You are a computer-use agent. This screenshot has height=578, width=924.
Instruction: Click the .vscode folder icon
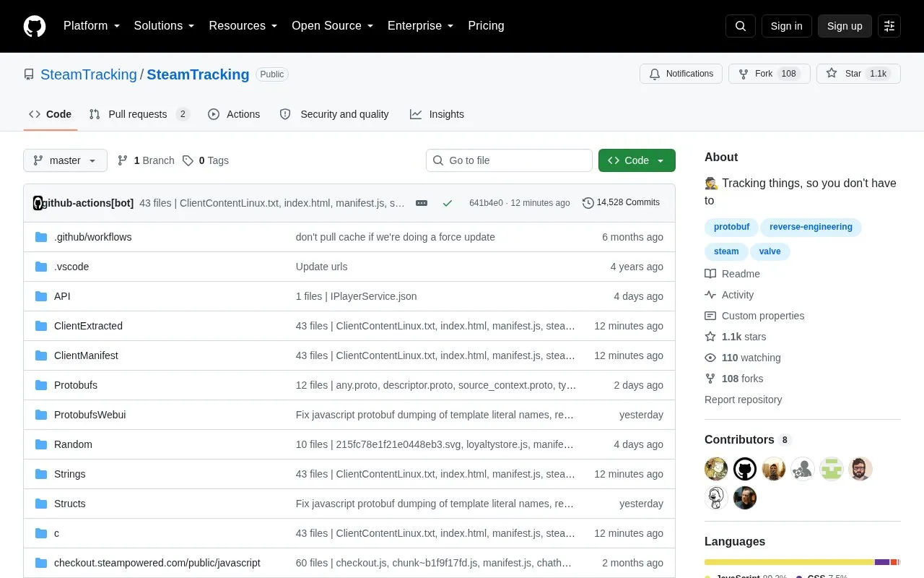click(x=41, y=267)
